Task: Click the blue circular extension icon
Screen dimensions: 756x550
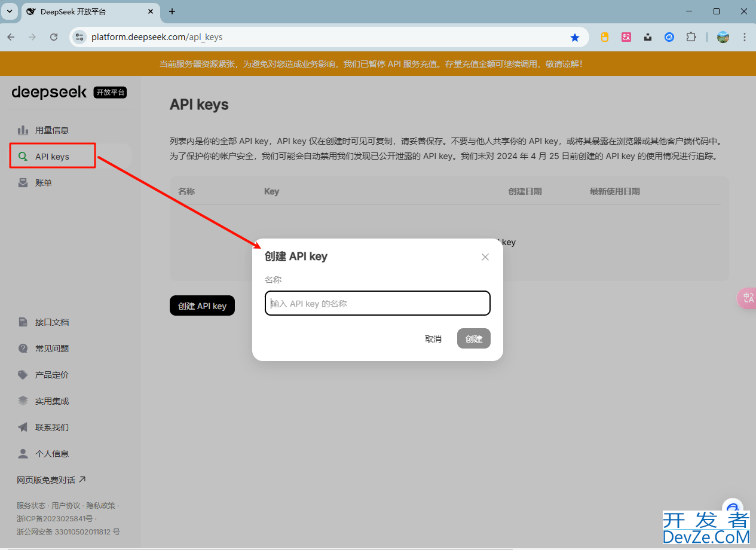Action: [x=669, y=37]
